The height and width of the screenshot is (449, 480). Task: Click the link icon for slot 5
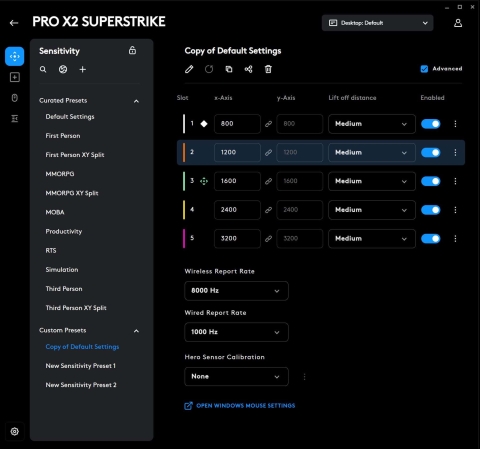pyautogui.click(x=268, y=239)
